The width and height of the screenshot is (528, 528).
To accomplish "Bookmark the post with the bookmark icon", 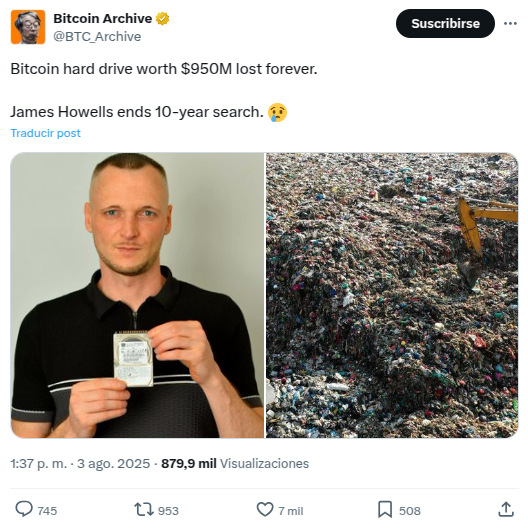I will [x=385, y=509].
